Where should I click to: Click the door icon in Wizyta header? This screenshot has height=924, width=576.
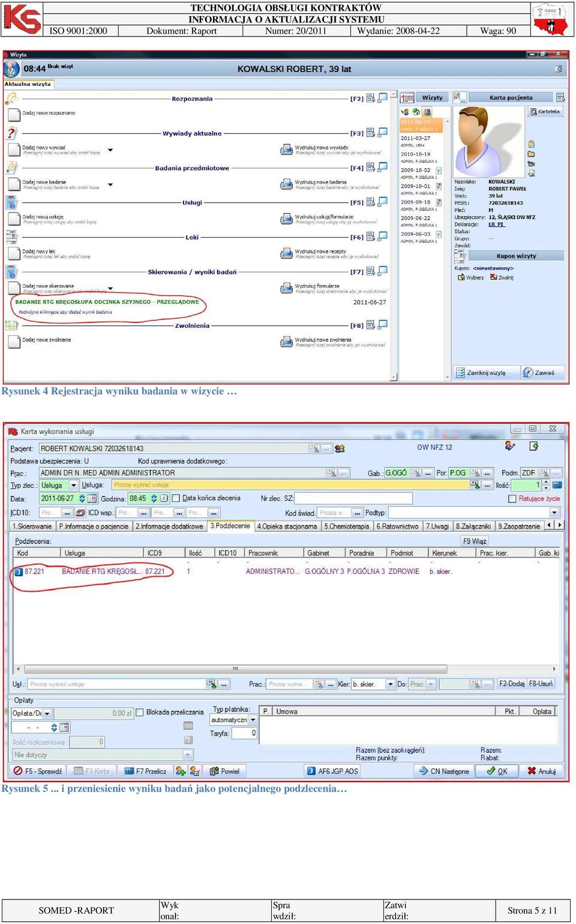558,69
